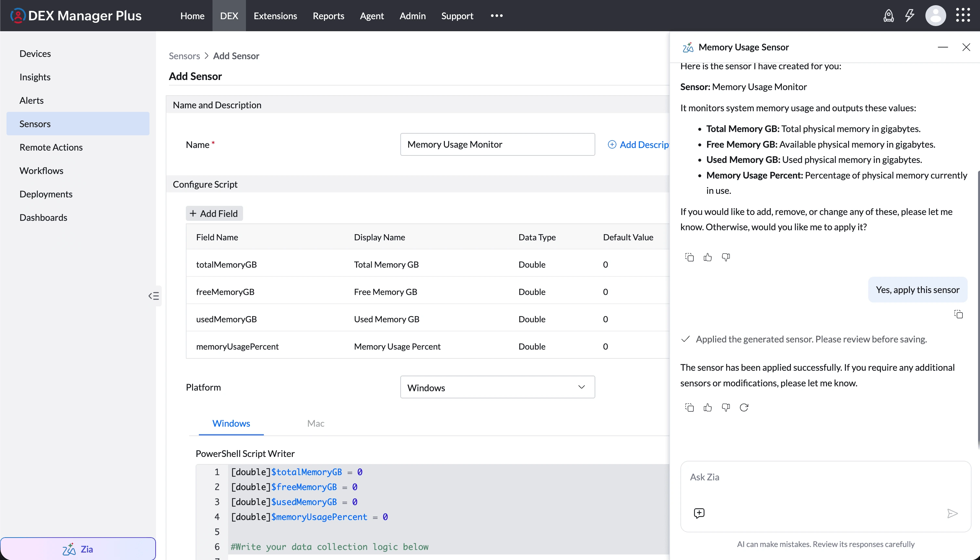Image resolution: width=980 pixels, height=560 pixels.
Task: Open the notifications rocket icon
Action: pyautogui.click(x=889, y=16)
